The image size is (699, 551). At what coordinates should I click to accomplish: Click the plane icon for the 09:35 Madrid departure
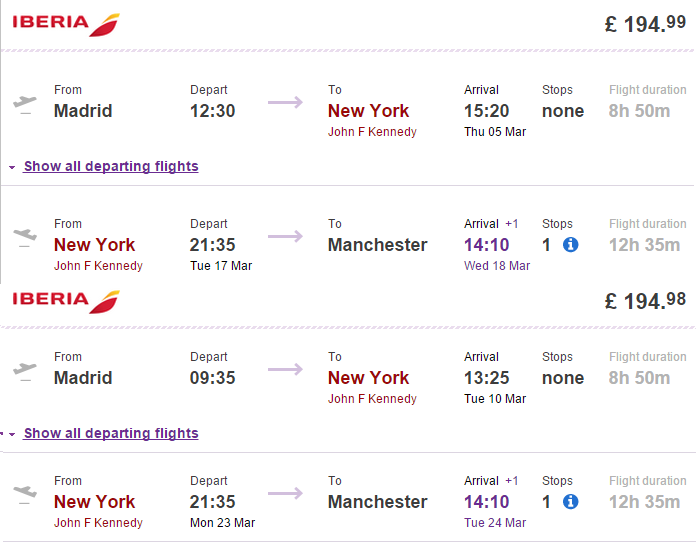coord(25,370)
